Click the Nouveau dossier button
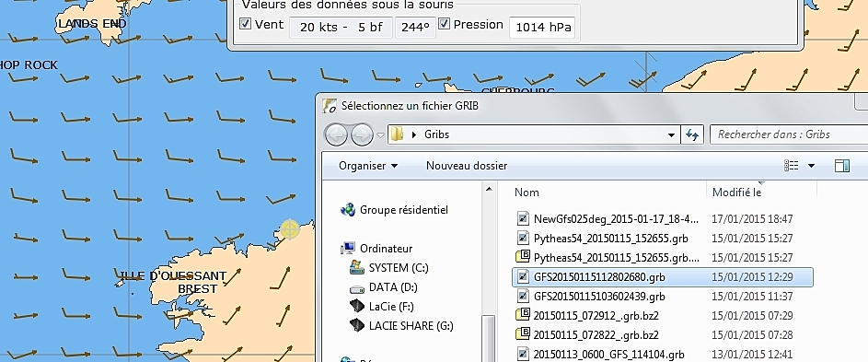Screen dimensions: 868x362 (x=467, y=165)
